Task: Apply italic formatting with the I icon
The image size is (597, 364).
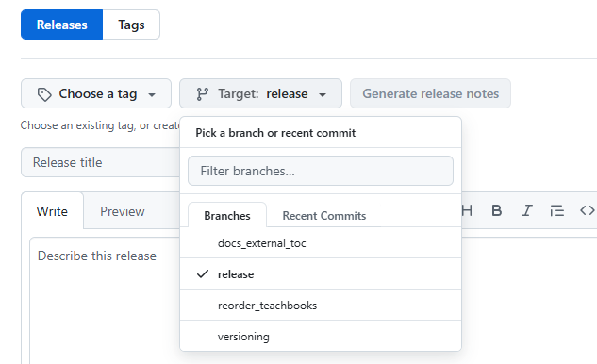Action: (527, 210)
